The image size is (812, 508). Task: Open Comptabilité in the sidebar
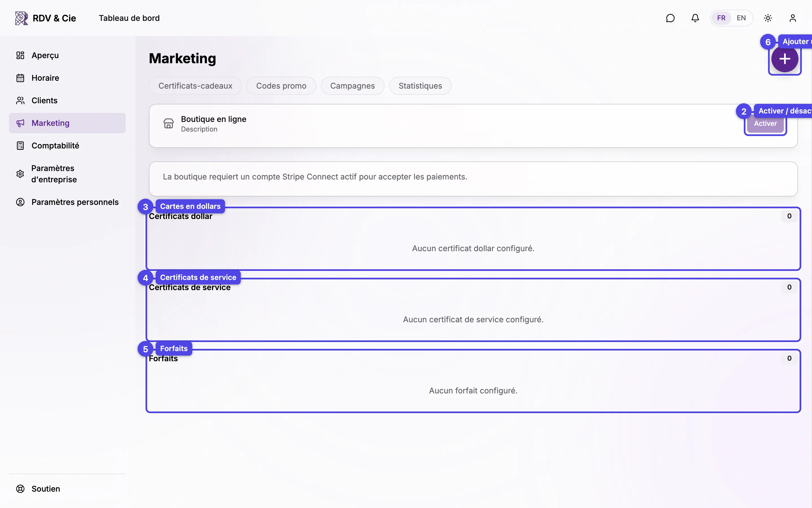click(x=67, y=145)
